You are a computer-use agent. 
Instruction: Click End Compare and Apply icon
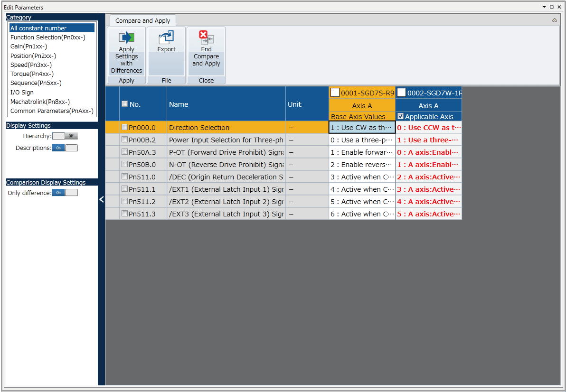pyautogui.click(x=206, y=38)
